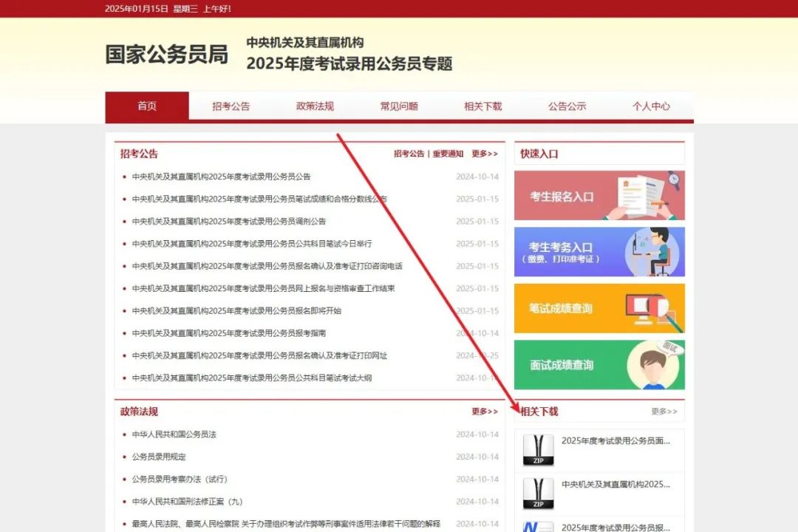Expand 更多>> in the 政策法规 panel header
Screen dimensions: 798x532
click(x=485, y=412)
